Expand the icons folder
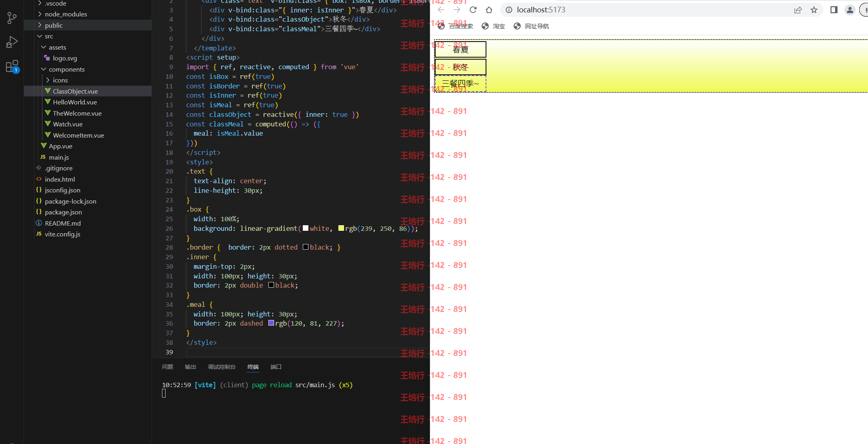This screenshot has width=868, height=444. click(x=88, y=80)
